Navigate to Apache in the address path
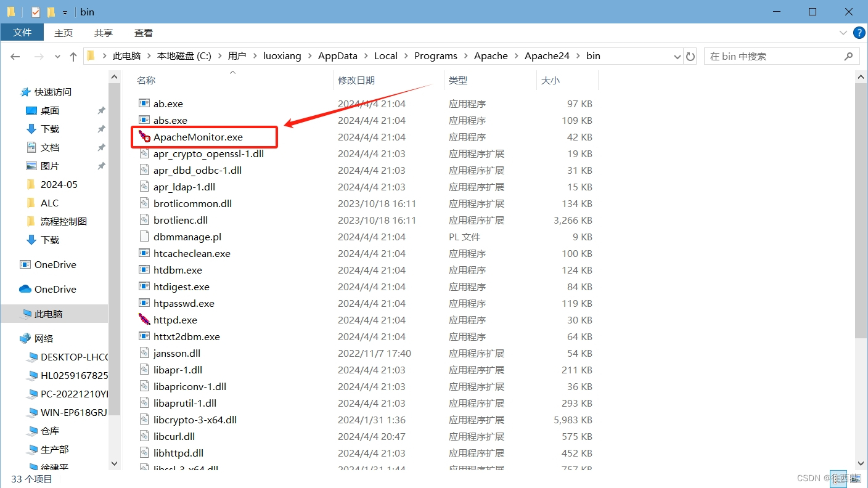 click(491, 56)
